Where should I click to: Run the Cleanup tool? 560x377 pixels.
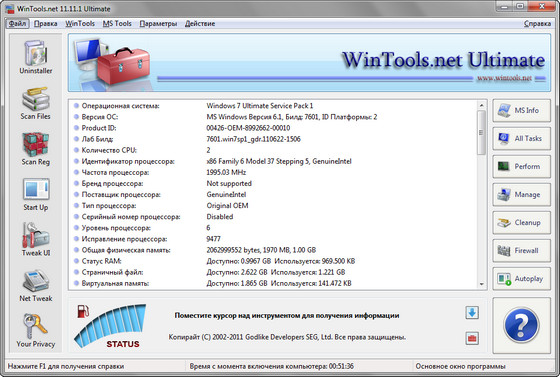(x=521, y=222)
